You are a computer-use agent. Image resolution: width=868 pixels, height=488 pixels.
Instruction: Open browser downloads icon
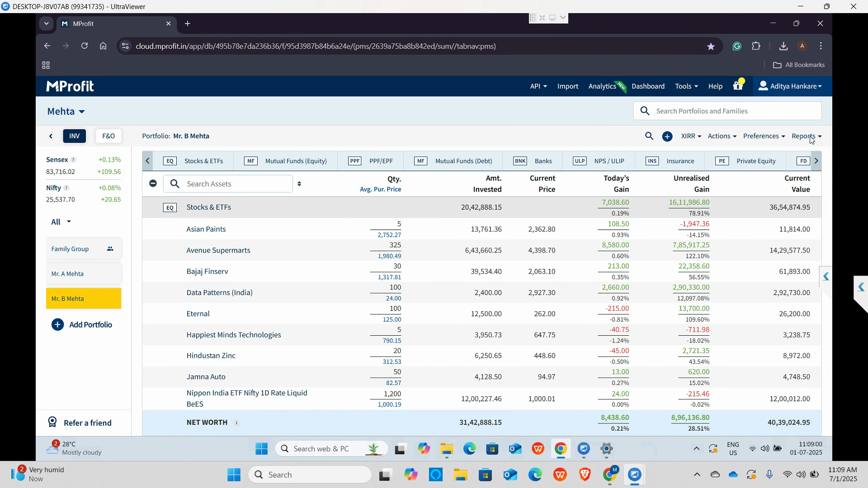(x=783, y=46)
